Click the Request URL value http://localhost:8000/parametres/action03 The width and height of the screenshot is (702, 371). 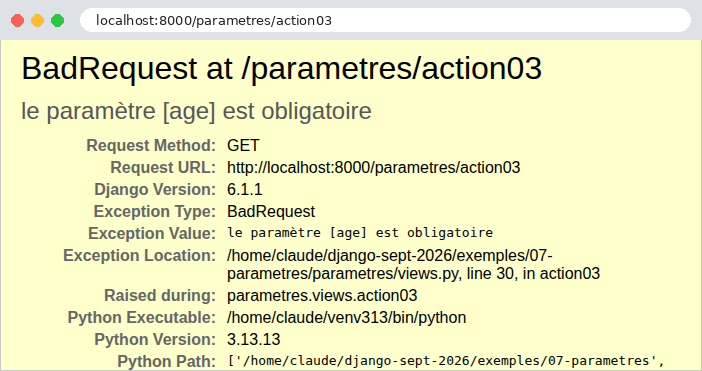click(x=373, y=167)
